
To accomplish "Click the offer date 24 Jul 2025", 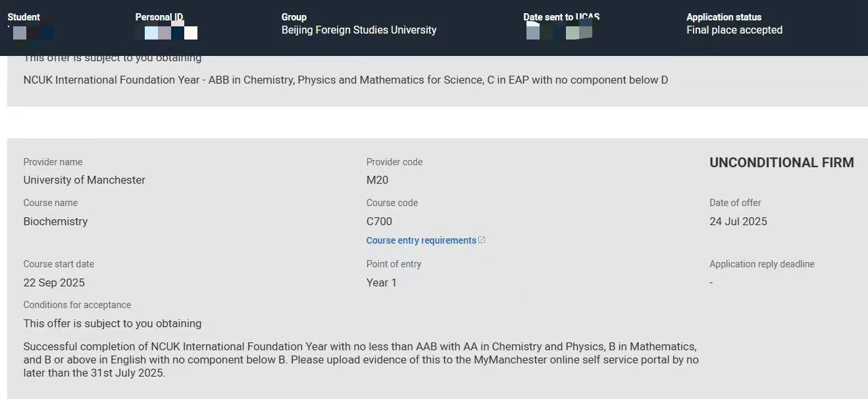I will coord(738,221).
